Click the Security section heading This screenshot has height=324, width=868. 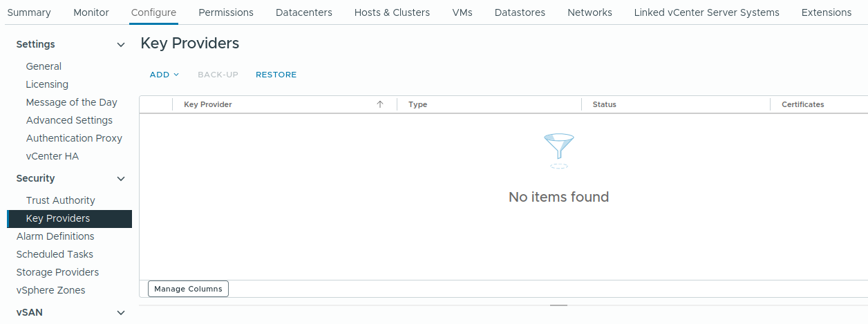(x=36, y=178)
